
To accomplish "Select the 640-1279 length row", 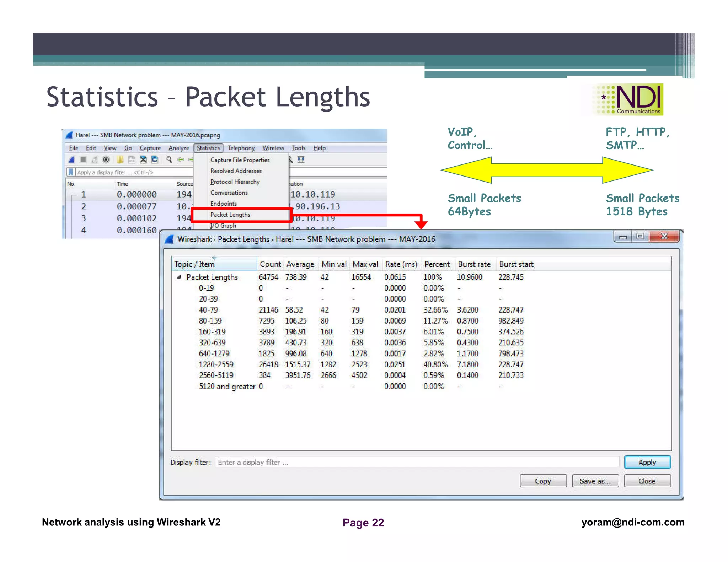I will click(x=421, y=353).
